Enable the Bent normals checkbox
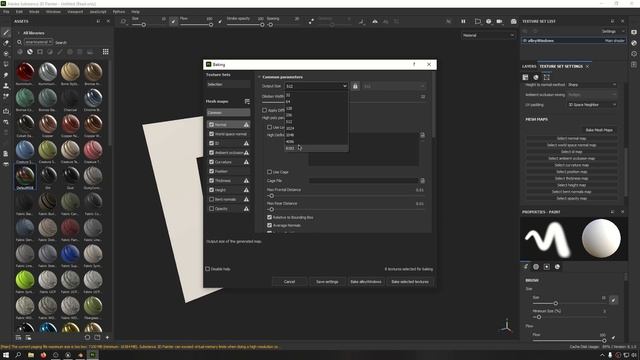The width and height of the screenshot is (640, 360). 211,199
